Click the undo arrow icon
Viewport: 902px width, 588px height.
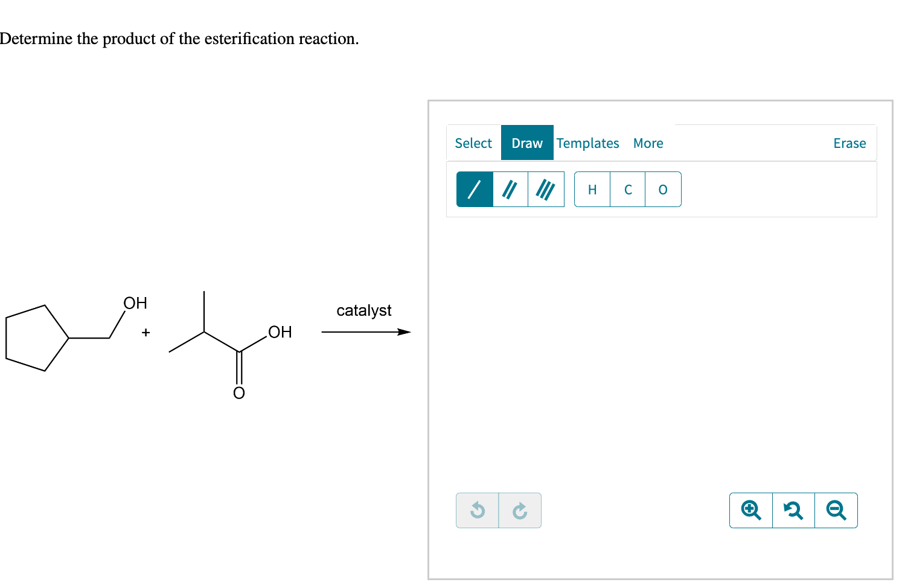point(477,510)
